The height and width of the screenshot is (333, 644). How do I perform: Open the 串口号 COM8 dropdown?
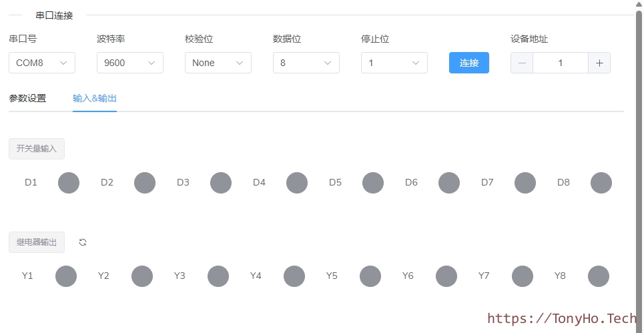click(42, 63)
